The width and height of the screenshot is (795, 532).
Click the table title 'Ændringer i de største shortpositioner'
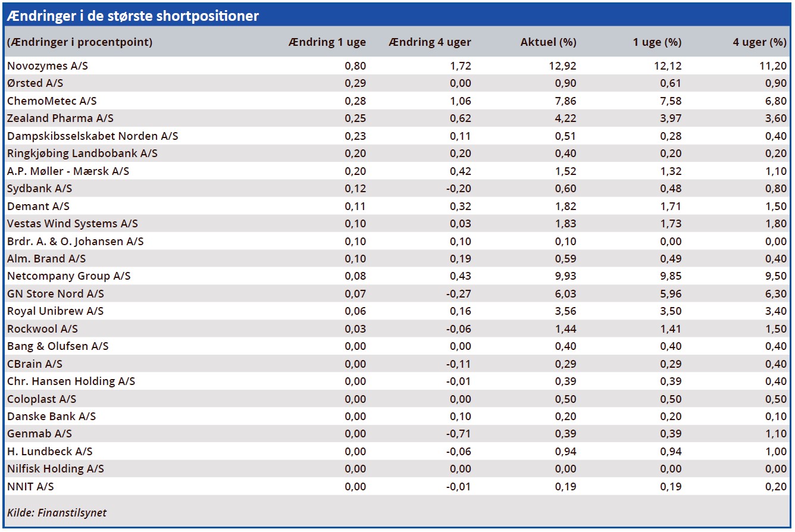(133, 16)
